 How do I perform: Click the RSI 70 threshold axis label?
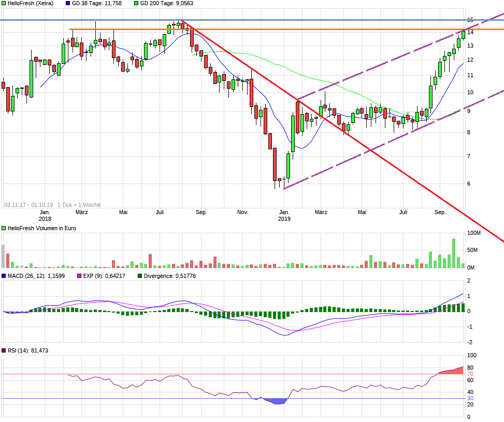click(470, 374)
